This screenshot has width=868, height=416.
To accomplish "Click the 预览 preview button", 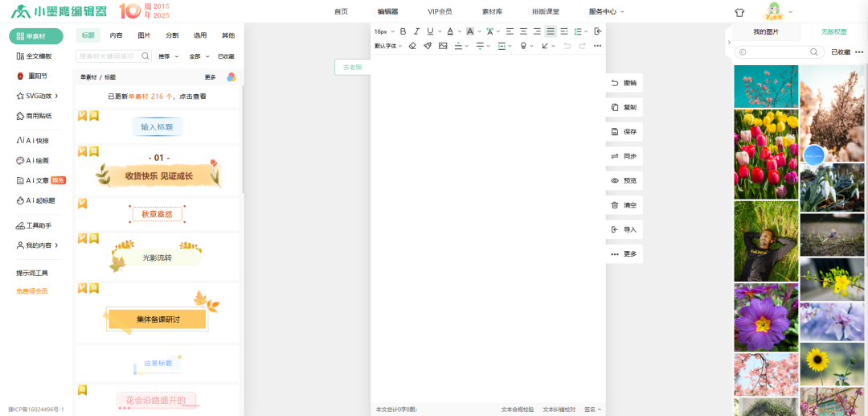I will [x=624, y=181].
